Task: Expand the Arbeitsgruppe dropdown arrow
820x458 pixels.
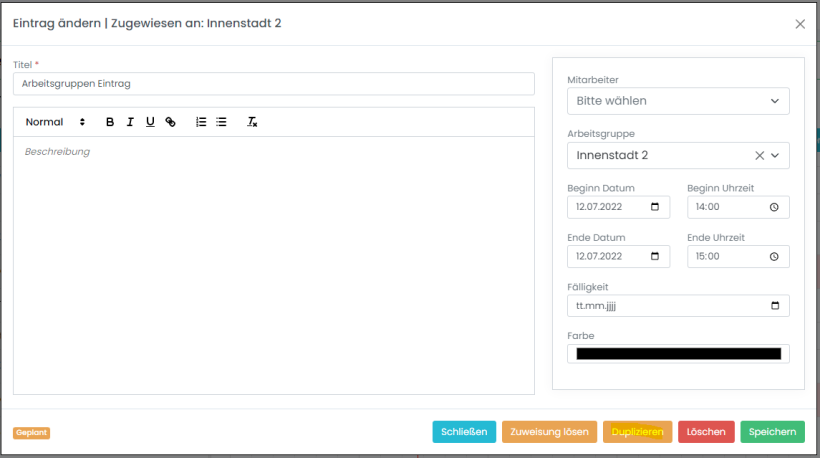Action: pyautogui.click(x=775, y=155)
